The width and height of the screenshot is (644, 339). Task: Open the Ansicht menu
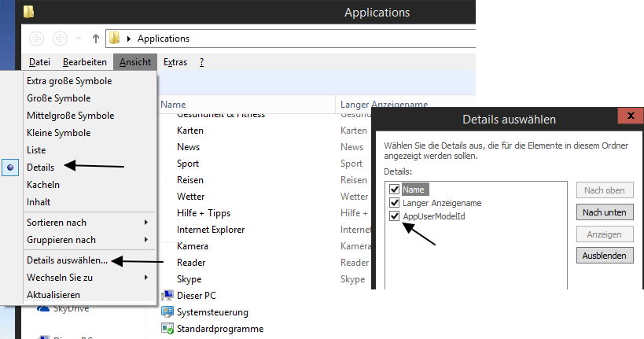[x=135, y=62]
